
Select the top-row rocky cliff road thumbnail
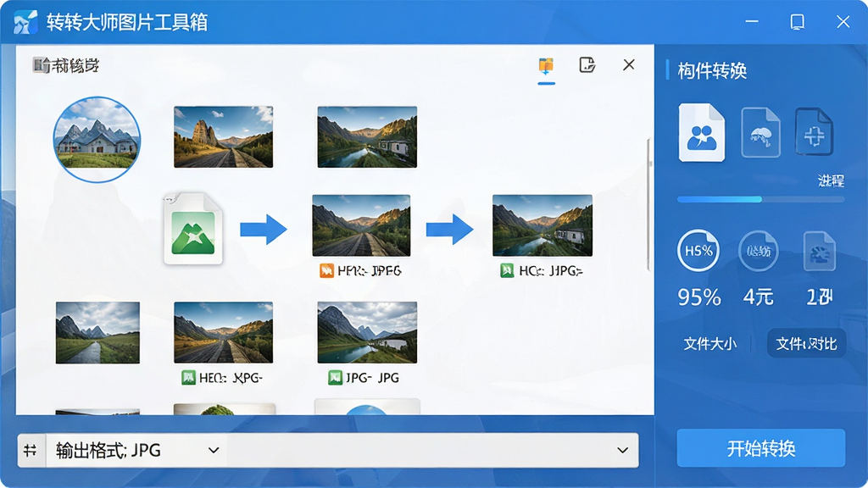(x=223, y=136)
